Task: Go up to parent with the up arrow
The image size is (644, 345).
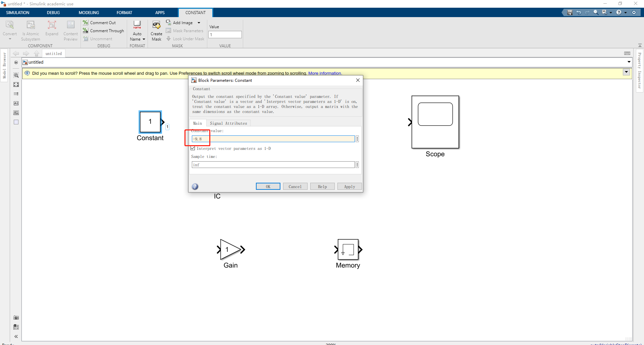Action: click(37, 53)
